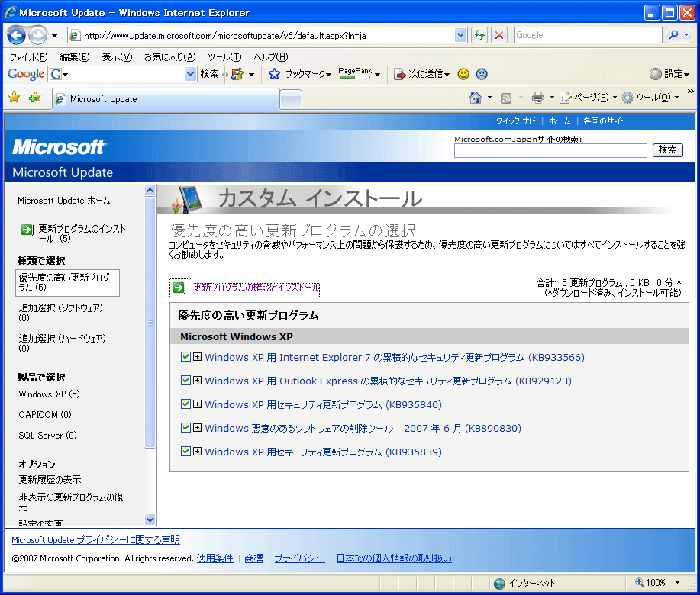This screenshot has width=700, height=595.
Task: Select 追加選択 (ハードウェア) (0)
Action: coord(62,343)
